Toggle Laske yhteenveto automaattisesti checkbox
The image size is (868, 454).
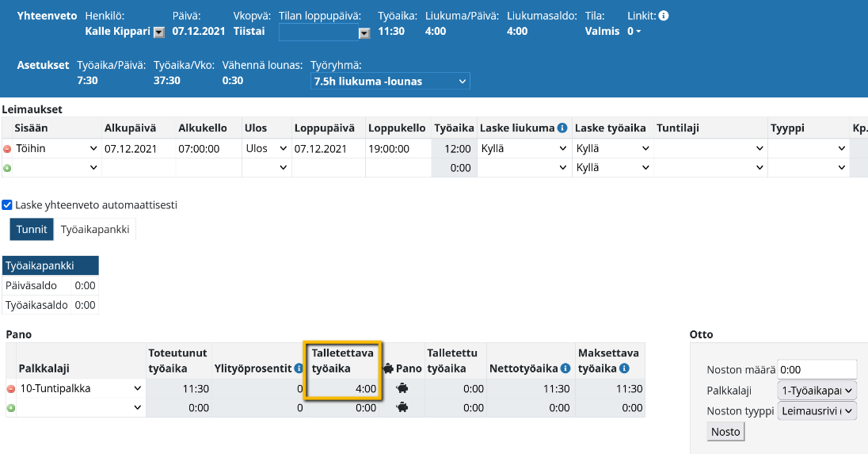7,204
